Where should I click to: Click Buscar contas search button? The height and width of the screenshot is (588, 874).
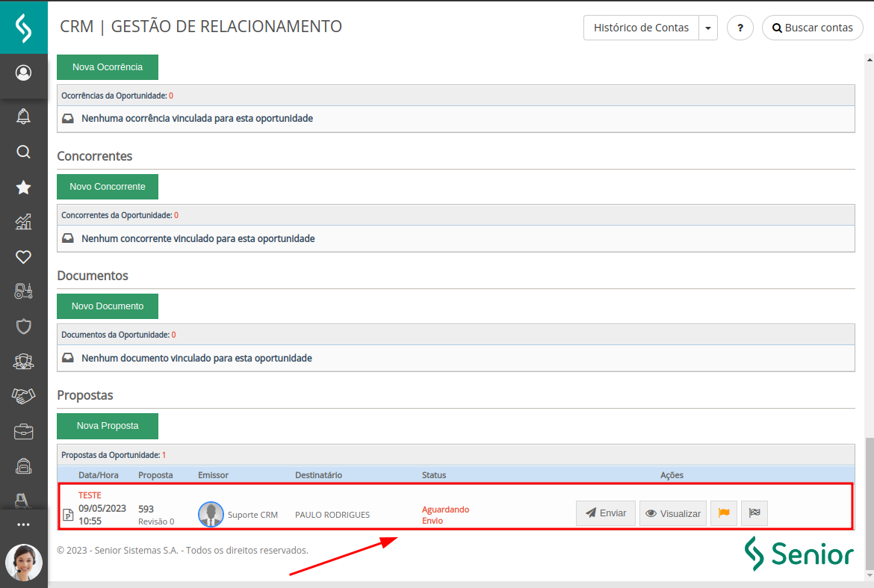point(812,28)
